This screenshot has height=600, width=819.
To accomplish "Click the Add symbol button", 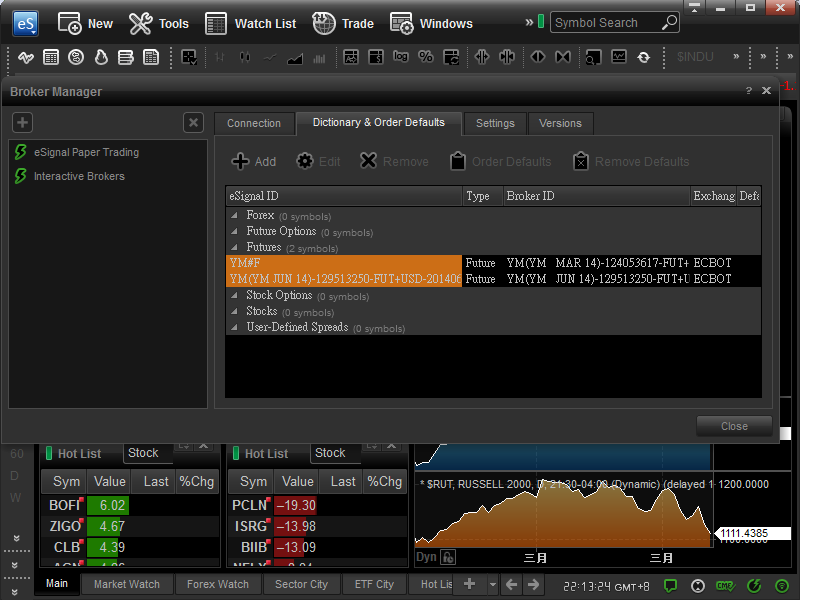I will tap(254, 161).
